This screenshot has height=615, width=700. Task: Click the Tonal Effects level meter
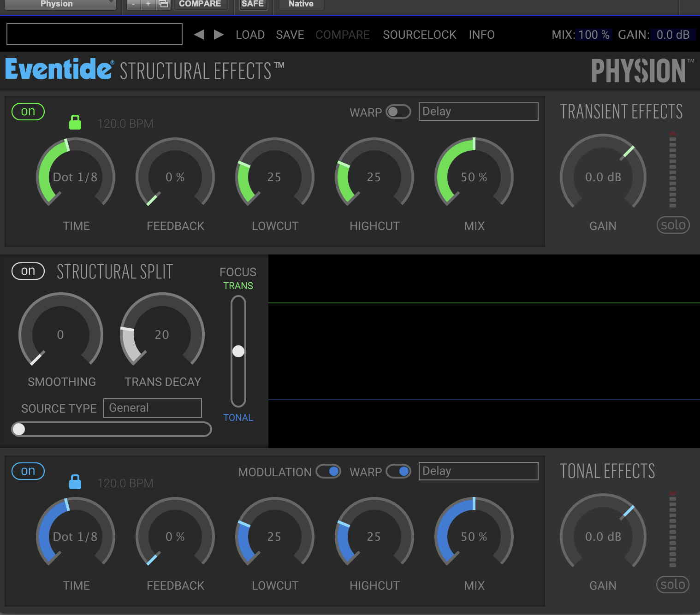tap(673, 529)
